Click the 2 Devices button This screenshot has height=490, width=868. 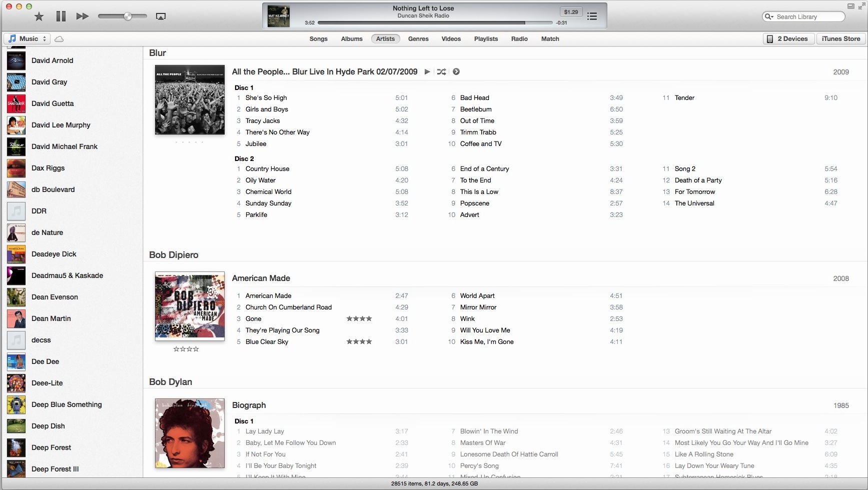point(788,38)
